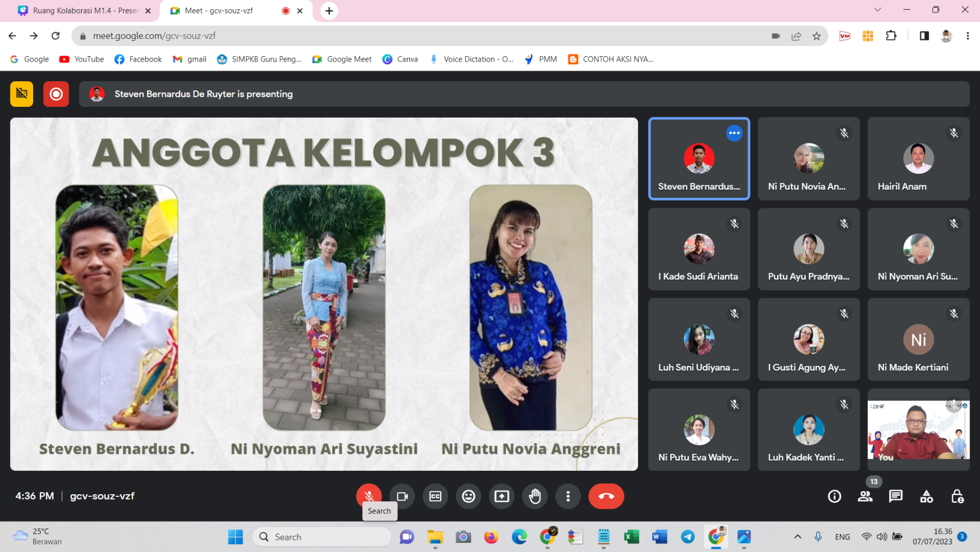This screenshot has width=980, height=552.
Task: Open host controls lock icon
Action: pos(957,496)
